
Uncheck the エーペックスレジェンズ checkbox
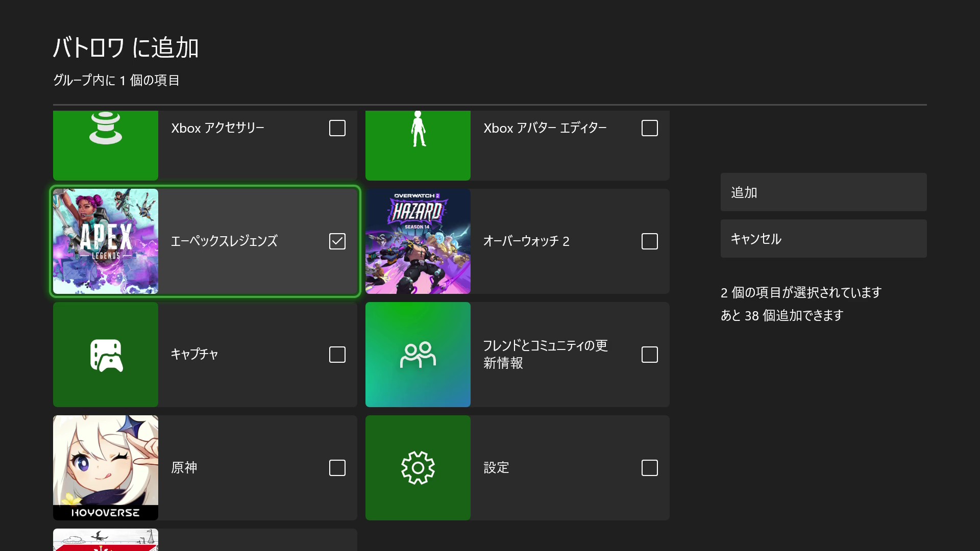pyautogui.click(x=337, y=241)
